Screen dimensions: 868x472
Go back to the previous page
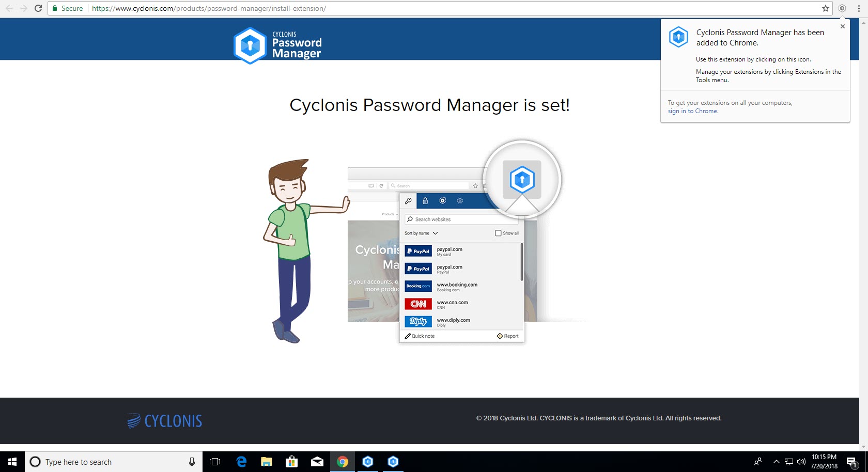coord(9,8)
